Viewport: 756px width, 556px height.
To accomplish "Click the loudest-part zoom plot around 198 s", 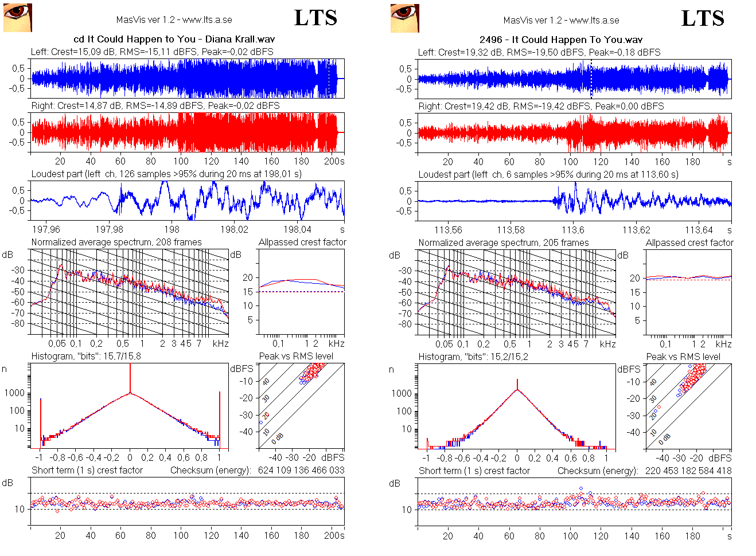I will coord(187,201).
